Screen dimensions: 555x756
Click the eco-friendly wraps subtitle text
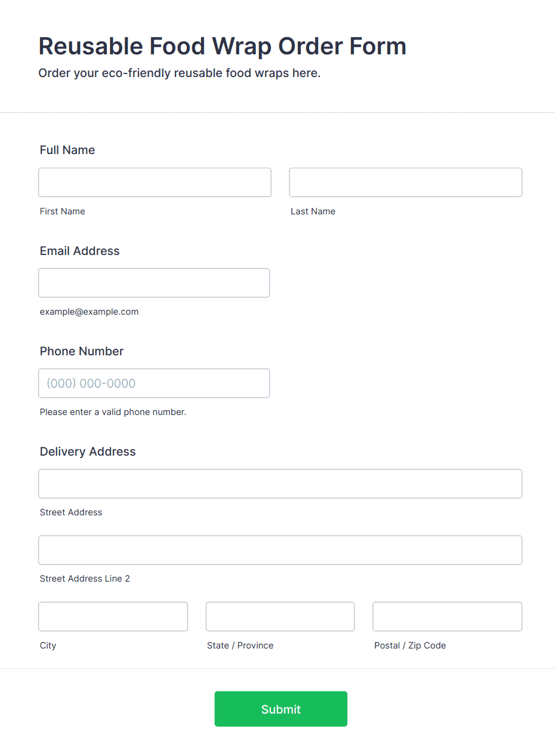tap(180, 73)
